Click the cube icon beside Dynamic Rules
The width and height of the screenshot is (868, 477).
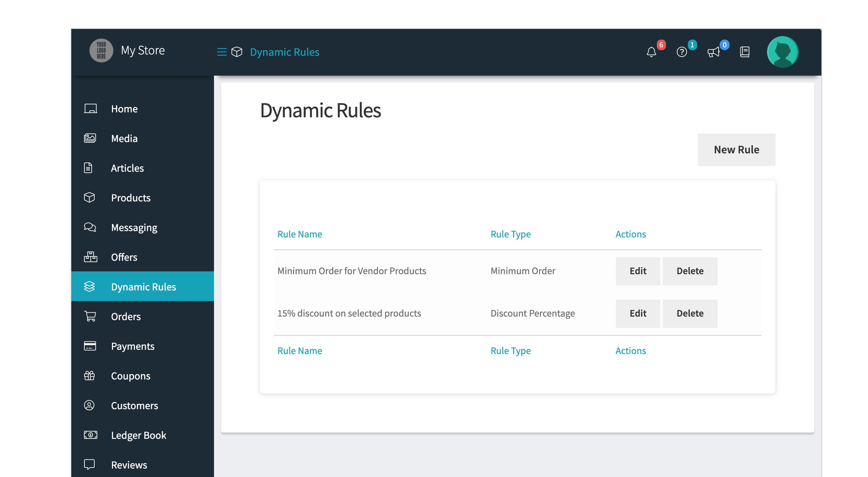[x=237, y=52]
